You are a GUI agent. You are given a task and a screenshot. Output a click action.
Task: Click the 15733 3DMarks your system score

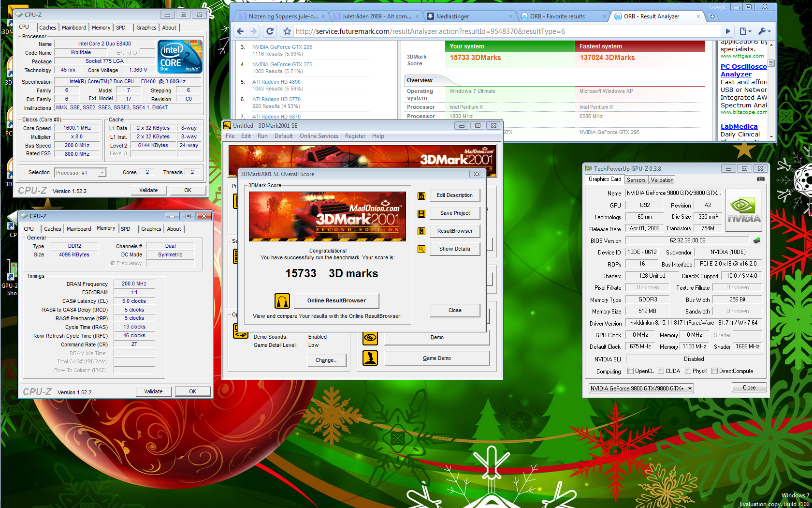(x=476, y=58)
